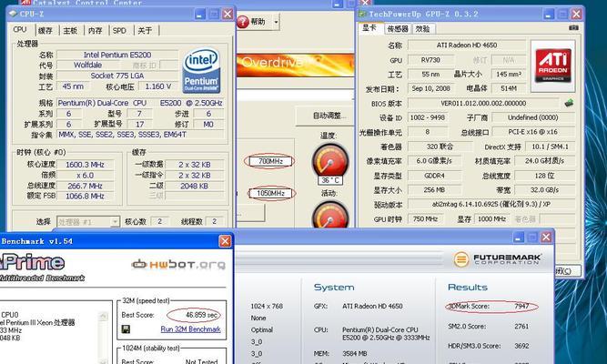Image resolution: width=607 pixels, height=364 pixels.
Task: Click the MMX, SSE instruction set field
Action: tap(140, 135)
